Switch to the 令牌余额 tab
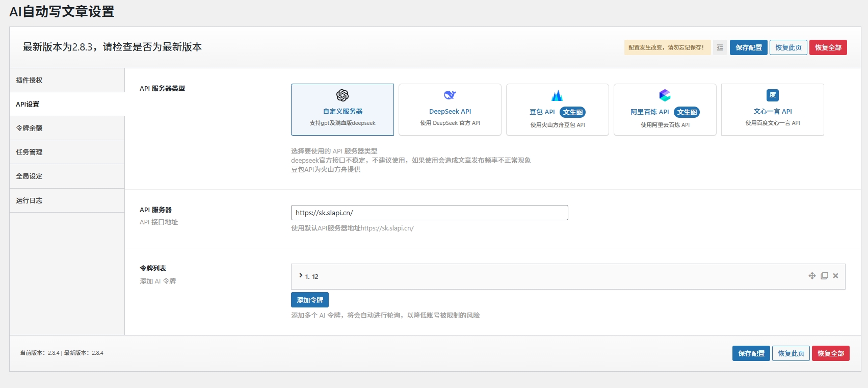The width and height of the screenshot is (868, 388). tap(67, 128)
